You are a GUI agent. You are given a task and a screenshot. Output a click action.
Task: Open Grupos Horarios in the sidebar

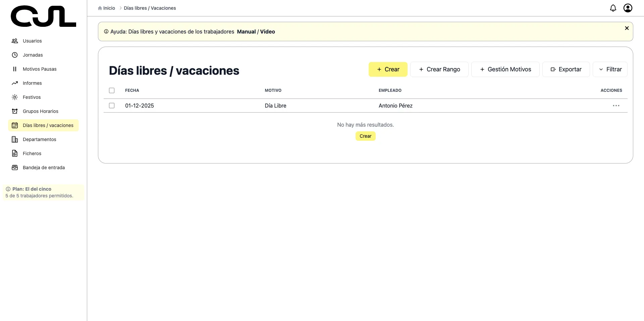pyautogui.click(x=40, y=111)
